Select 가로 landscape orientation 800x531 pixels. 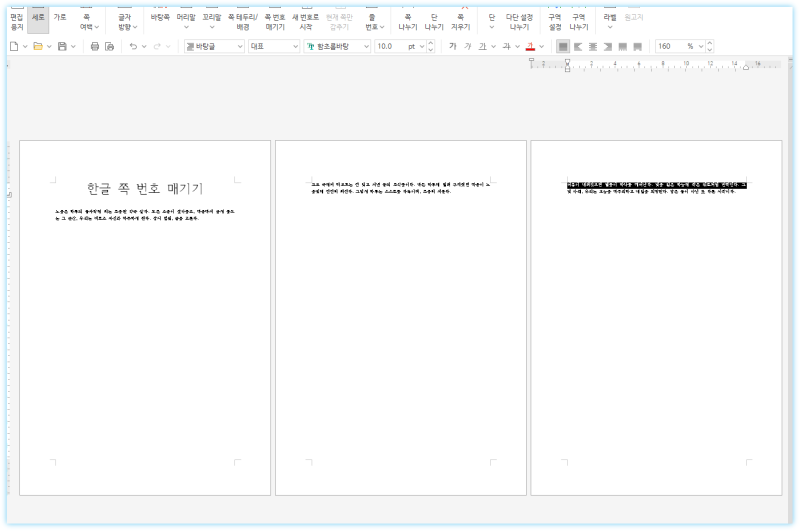[x=60, y=18]
